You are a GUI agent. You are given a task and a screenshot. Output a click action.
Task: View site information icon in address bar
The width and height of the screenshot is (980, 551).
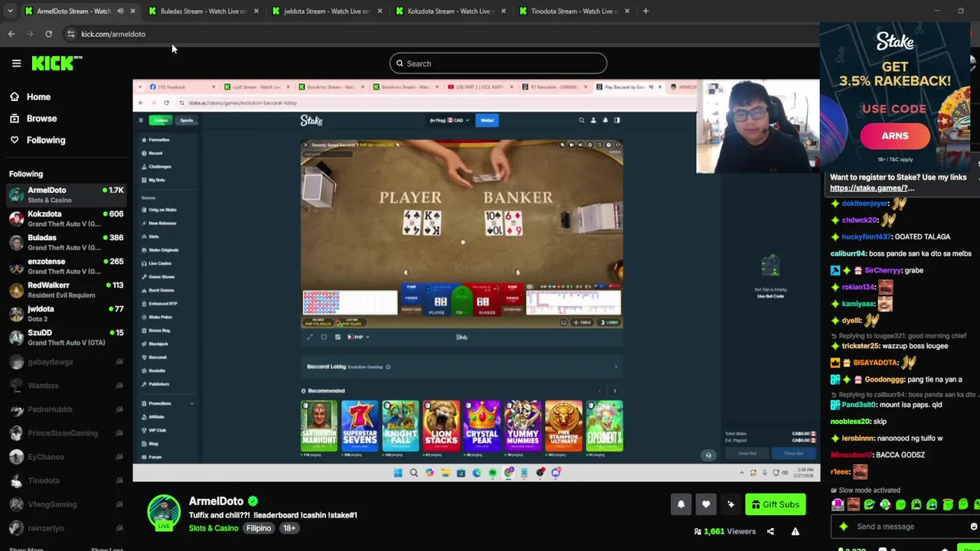[x=70, y=34]
